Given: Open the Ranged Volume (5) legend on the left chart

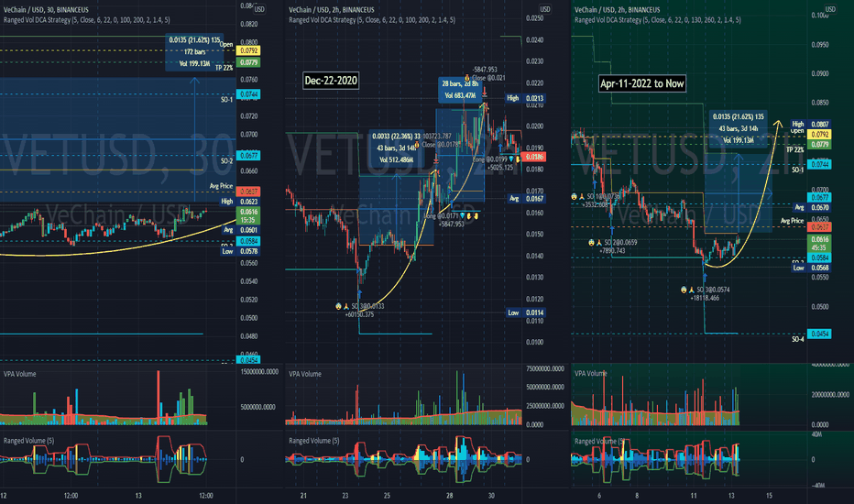Looking at the screenshot, I should (28, 440).
